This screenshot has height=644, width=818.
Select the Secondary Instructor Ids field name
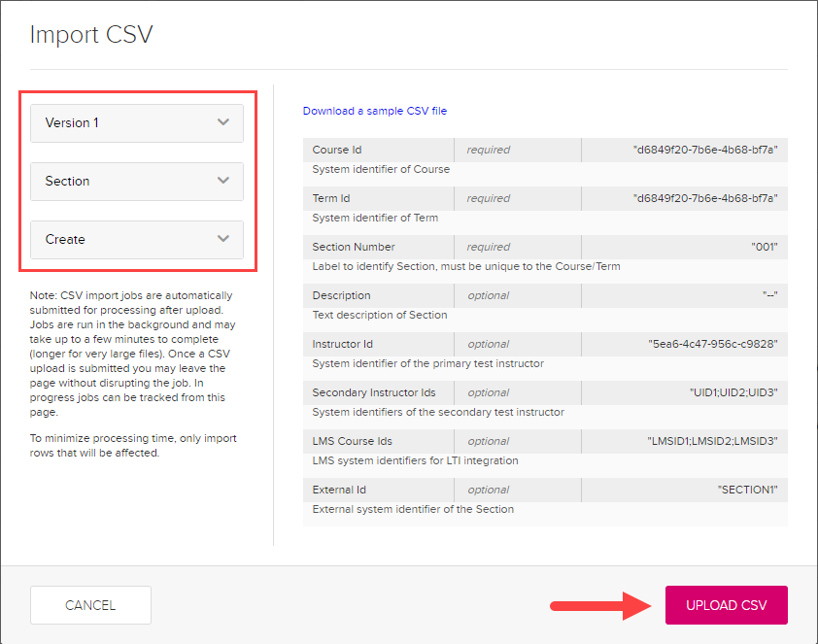click(x=374, y=392)
